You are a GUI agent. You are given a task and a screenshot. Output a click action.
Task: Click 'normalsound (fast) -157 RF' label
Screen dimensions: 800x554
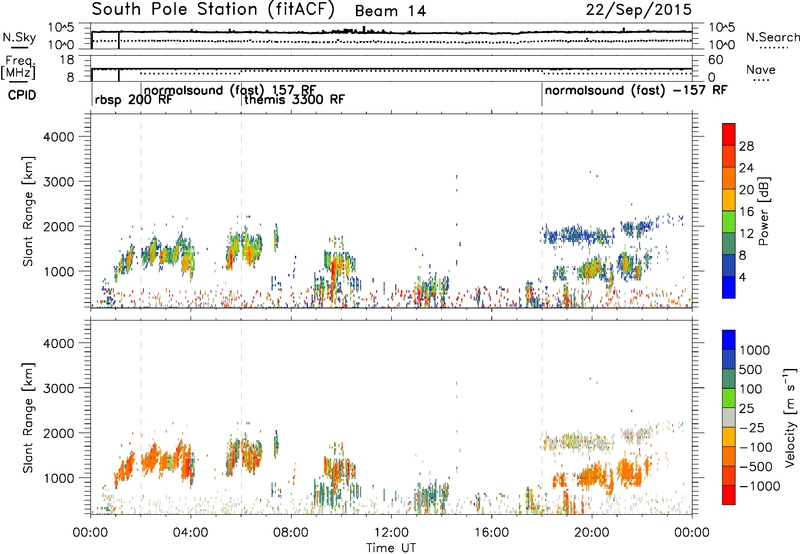636,91
